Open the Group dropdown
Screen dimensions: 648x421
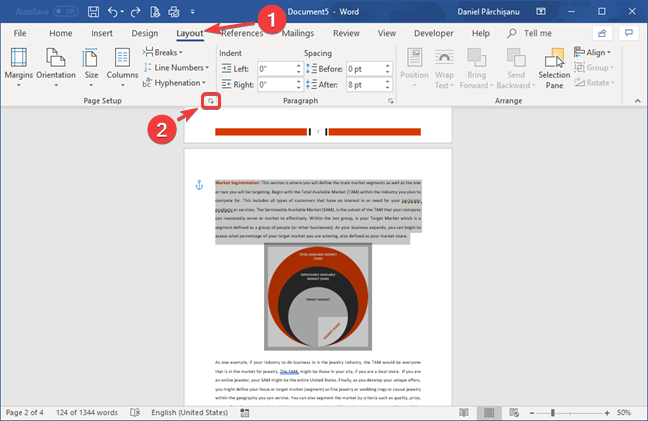[x=594, y=67]
